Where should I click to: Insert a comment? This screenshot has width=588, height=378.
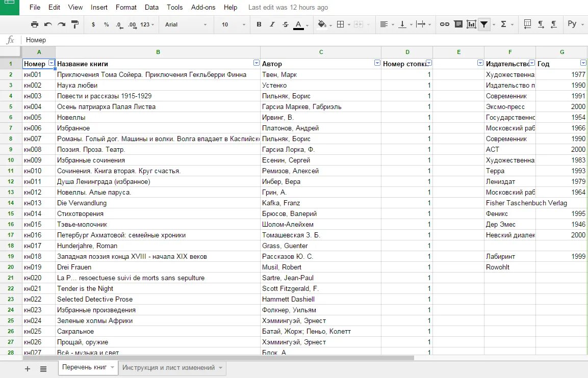pyautogui.click(x=458, y=24)
